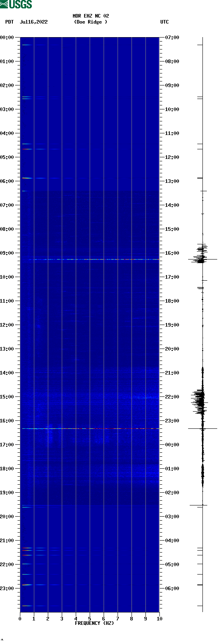Select the 'MDR EHZ NC 02' station title

90,16
